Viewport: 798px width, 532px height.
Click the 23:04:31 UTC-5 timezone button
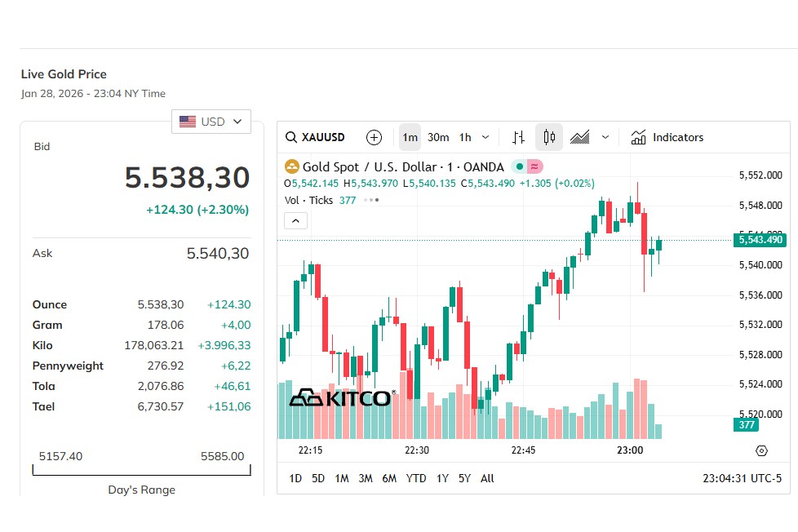pos(742,478)
